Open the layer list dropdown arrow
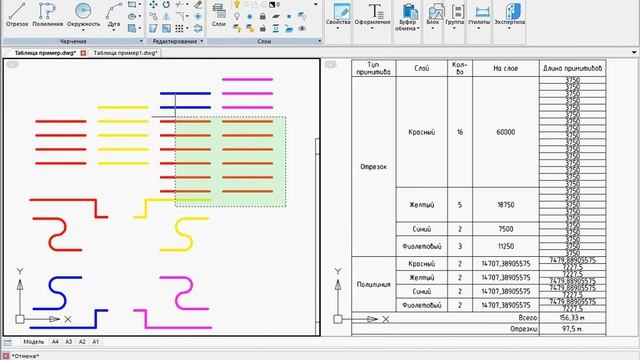 click(x=316, y=4)
